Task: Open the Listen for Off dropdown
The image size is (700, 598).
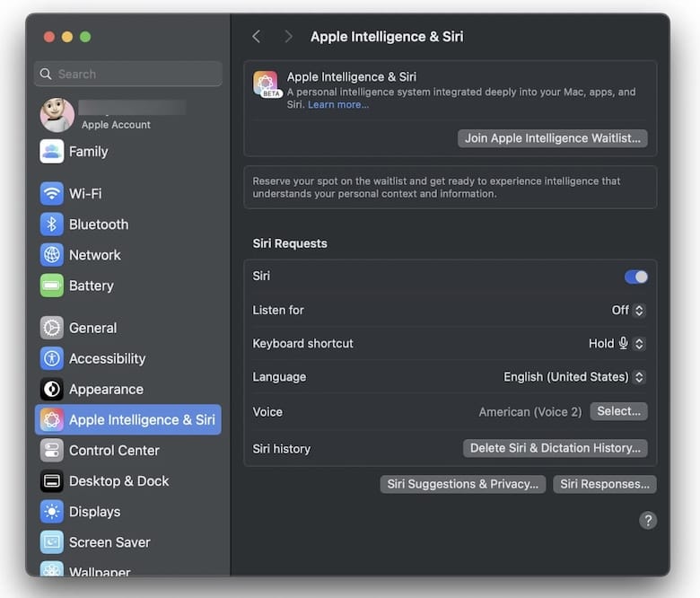Action: click(x=628, y=310)
